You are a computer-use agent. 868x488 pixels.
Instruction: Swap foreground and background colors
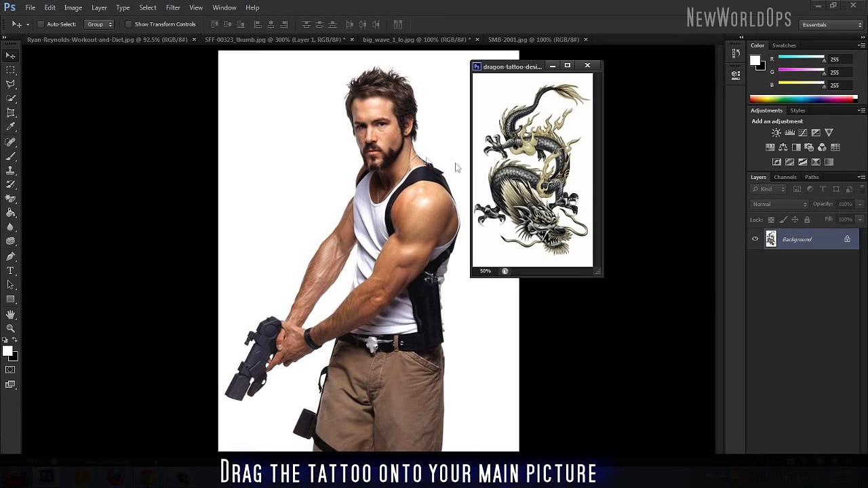click(x=15, y=340)
